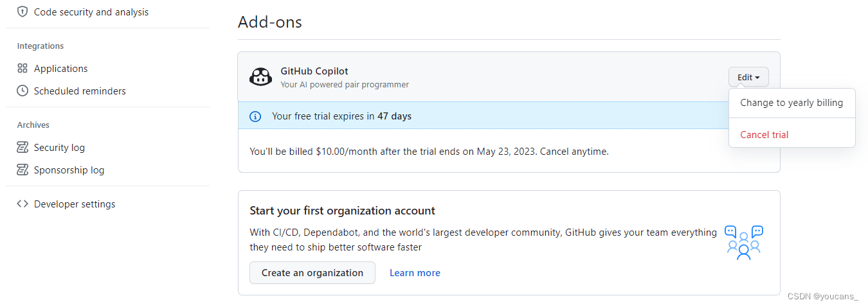Click the Security log icon
This screenshot has width=868, height=307.
click(23, 147)
